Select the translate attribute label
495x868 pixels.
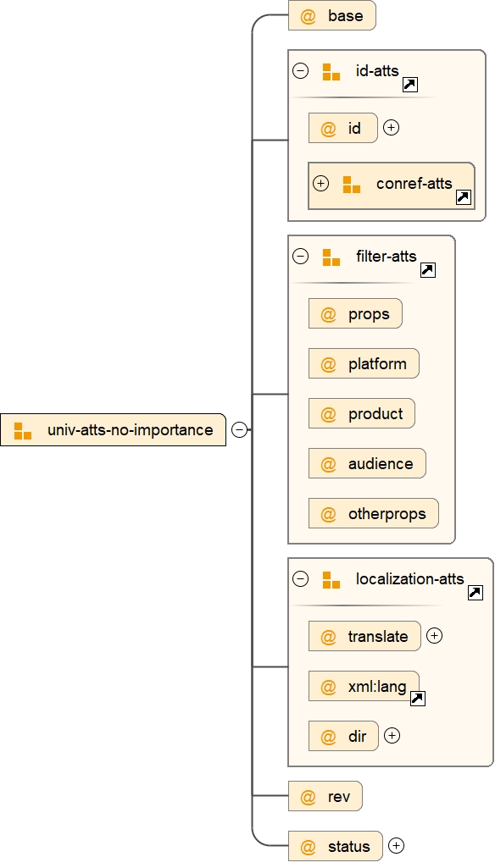point(377,636)
